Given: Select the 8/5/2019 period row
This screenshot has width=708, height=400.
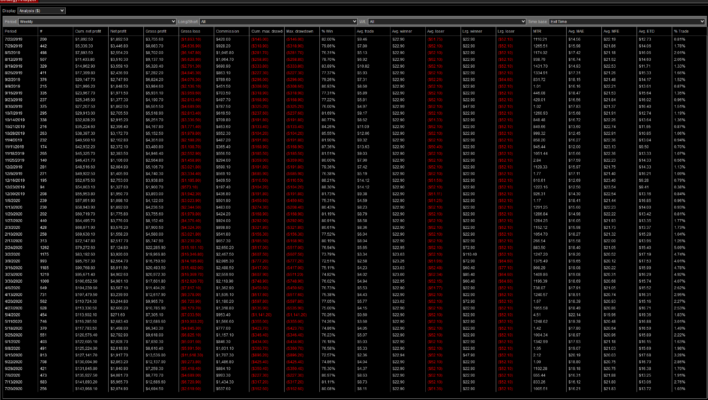Looking at the screenshot, I should click(12, 51).
